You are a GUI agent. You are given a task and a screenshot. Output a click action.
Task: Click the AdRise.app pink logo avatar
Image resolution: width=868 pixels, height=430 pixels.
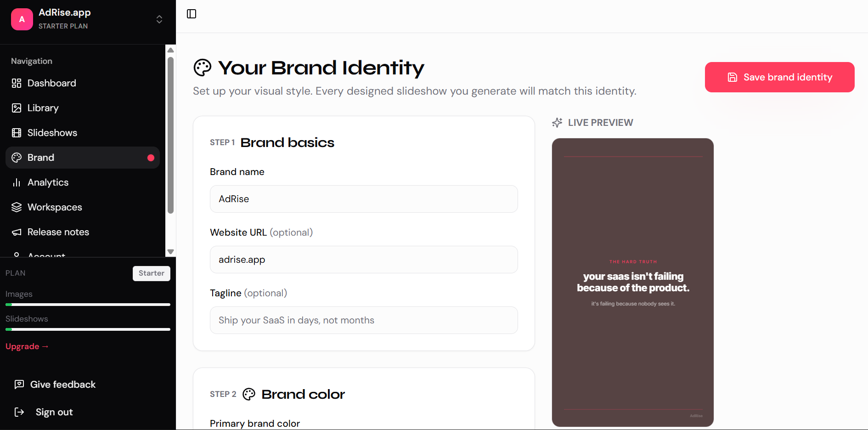(22, 19)
